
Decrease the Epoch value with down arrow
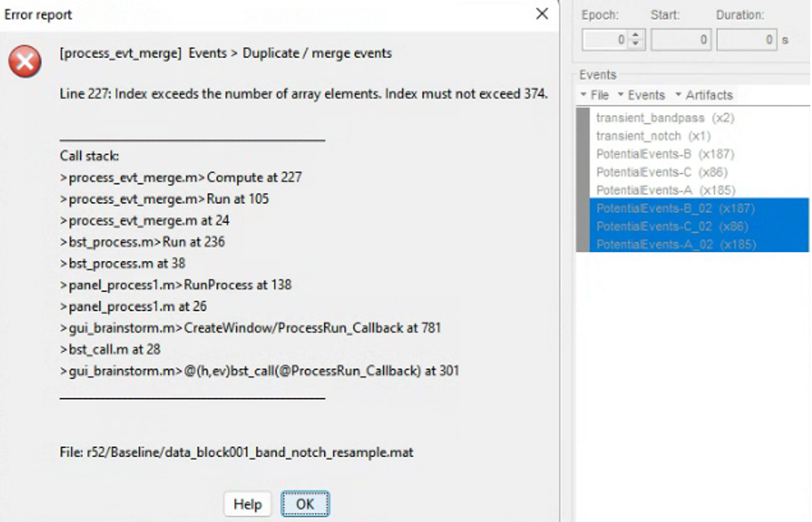[x=635, y=44]
